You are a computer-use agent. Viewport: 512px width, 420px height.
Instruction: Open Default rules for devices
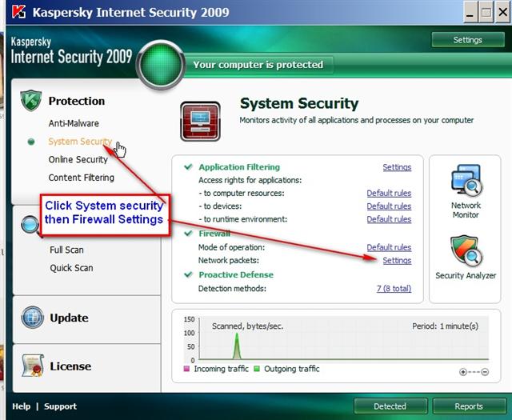[389, 206]
